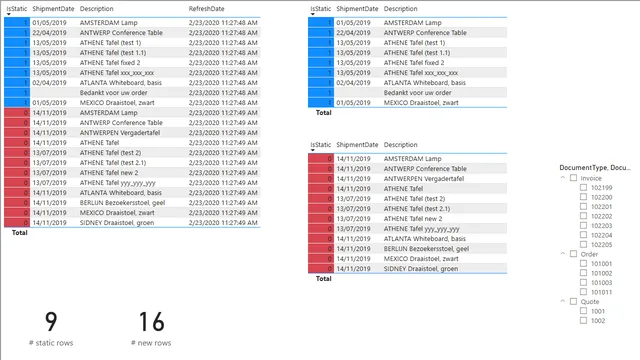Select the 9 static rows card

[51, 328]
